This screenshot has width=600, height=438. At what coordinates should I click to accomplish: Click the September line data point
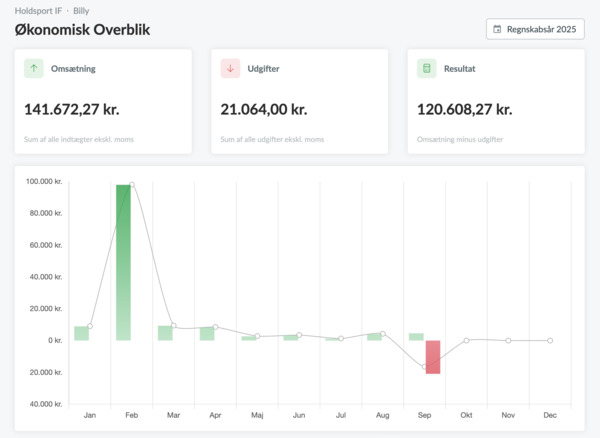click(x=425, y=368)
